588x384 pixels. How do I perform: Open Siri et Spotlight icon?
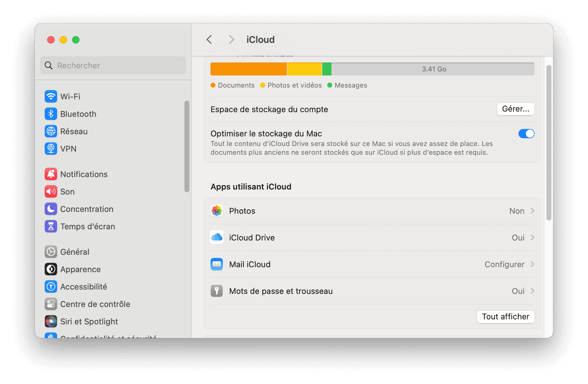coord(51,322)
